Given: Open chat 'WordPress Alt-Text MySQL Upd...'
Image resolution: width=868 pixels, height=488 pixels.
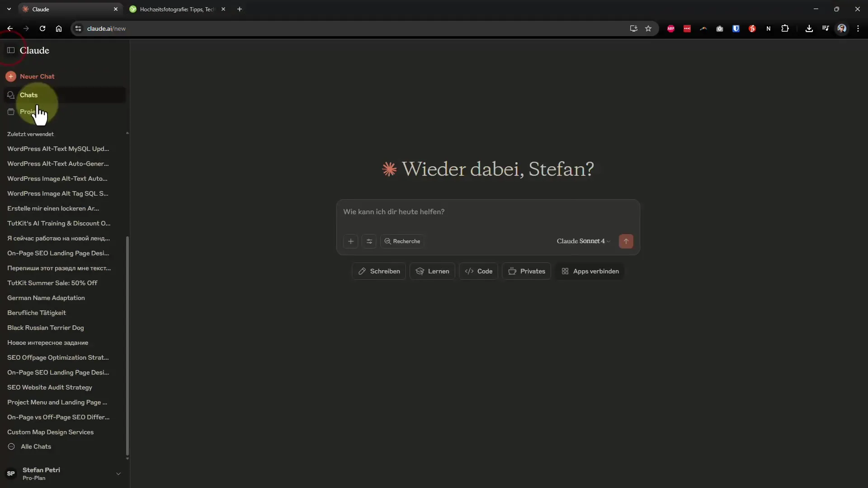Looking at the screenshot, I should (x=58, y=149).
